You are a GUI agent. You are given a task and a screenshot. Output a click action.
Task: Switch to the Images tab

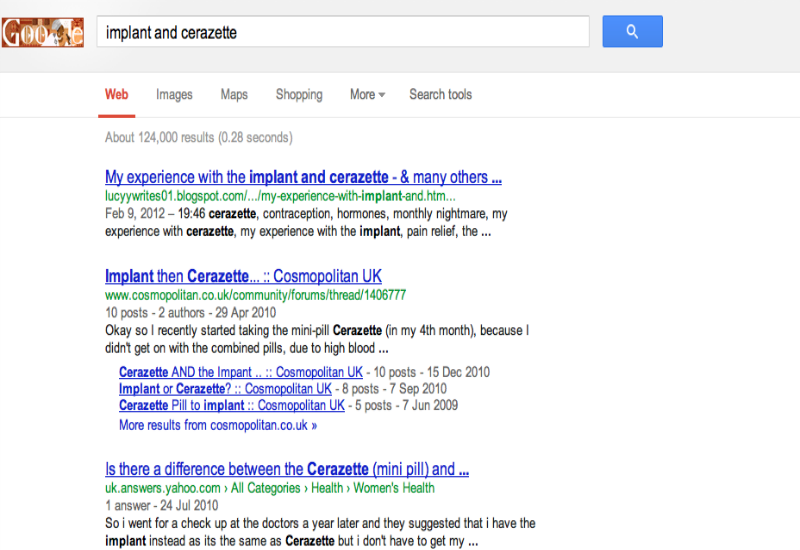(174, 94)
